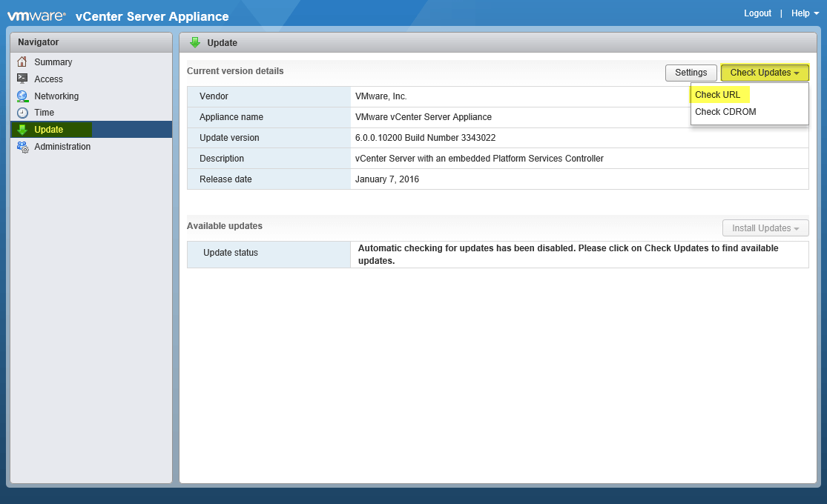Click the Vendor label cell
827x504 pixels.
pos(269,96)
